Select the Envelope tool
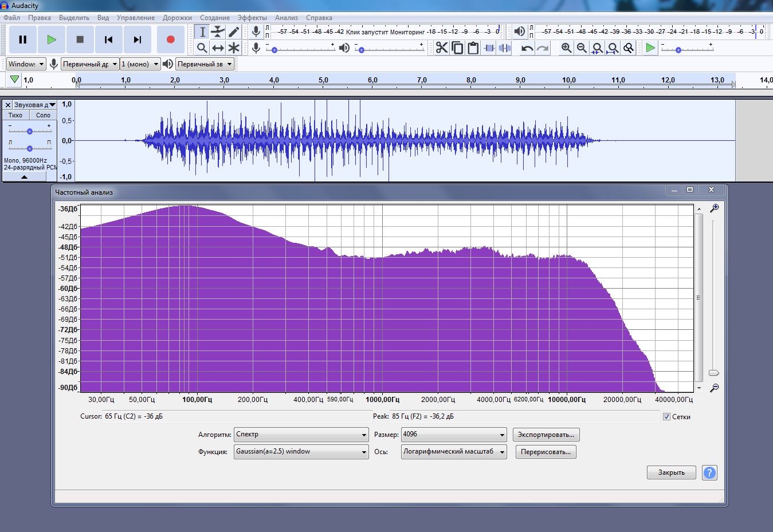The height and width of the screenshot is (532, 773). (218, 32)
